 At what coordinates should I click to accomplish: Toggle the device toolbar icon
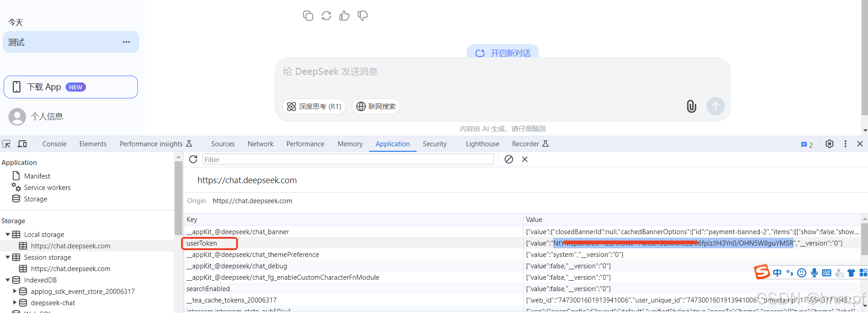22,144
